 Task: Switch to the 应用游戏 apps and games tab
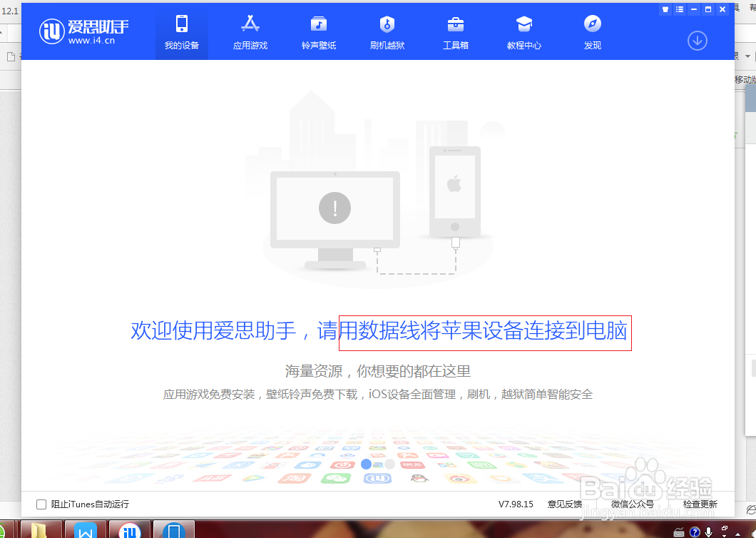[250, 32]
